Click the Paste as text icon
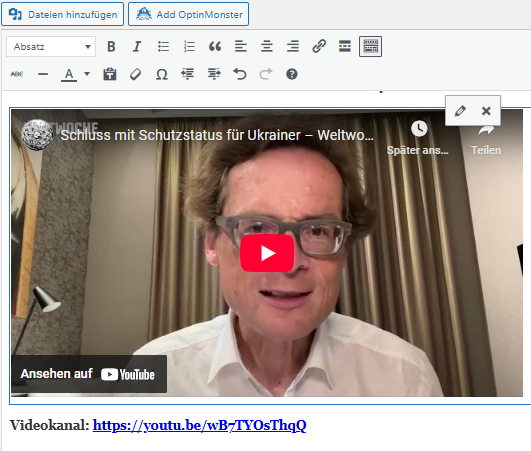Image resolution: width=531 pixels, height=451 pixels. pyautogui.click(x=110, y=74)
